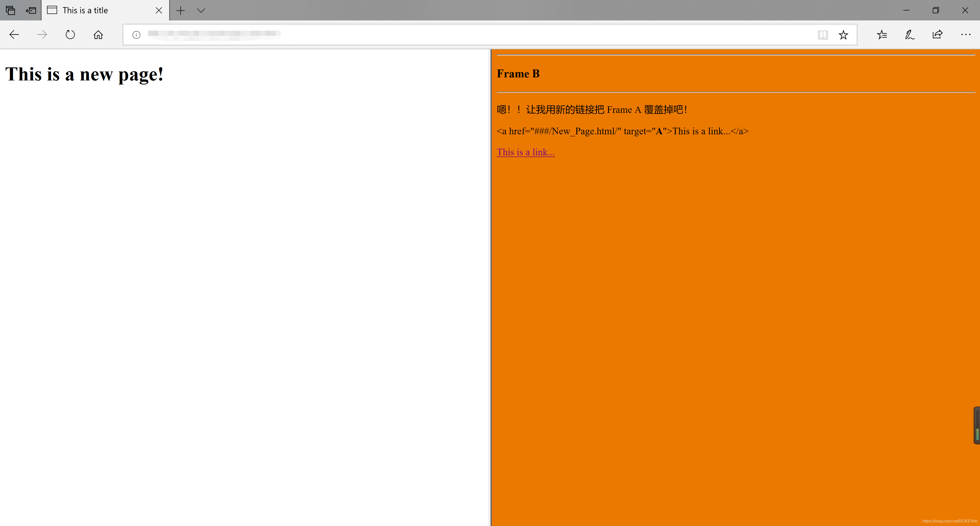Viewport: 980px width, 526px height.
Task: Show tabs you've set aside
Action: (x=10, y=10)
